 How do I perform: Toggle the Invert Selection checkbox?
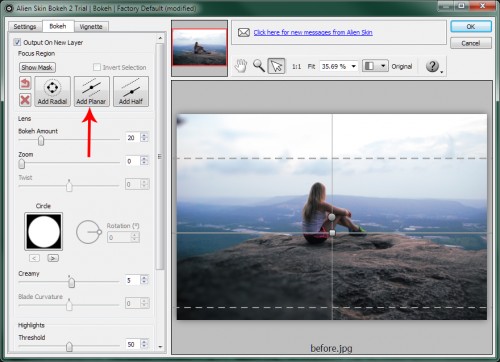point(97,67)
